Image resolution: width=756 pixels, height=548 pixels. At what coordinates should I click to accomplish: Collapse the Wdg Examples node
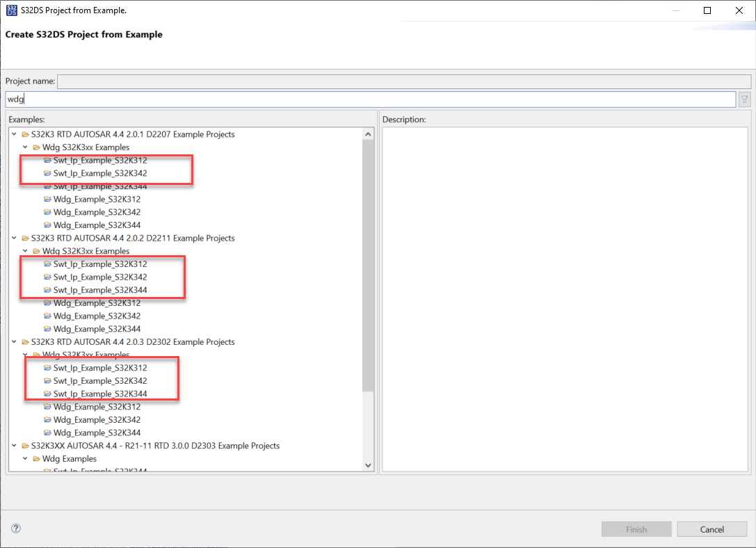(x=25, y=459)
